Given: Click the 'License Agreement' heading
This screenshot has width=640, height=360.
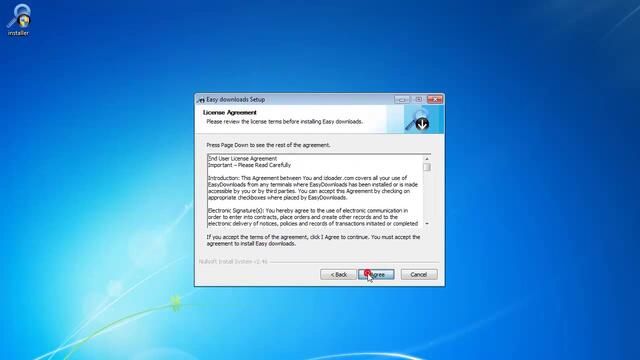Looking at the screenshot, I should [x=230, y=112].
